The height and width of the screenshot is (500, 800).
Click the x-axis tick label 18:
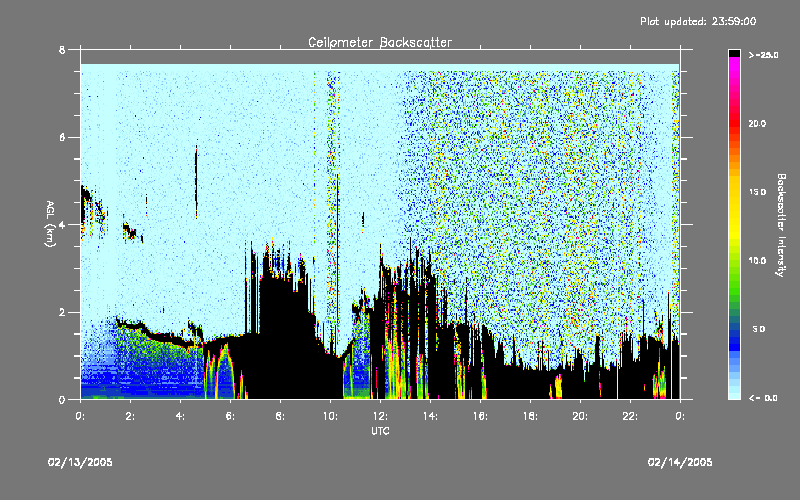point(530,416)
